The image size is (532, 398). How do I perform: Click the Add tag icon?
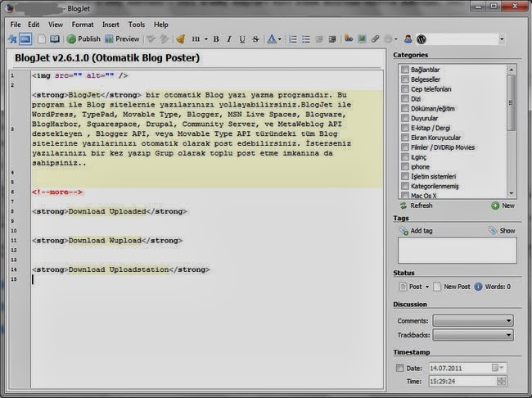point(404,231)
